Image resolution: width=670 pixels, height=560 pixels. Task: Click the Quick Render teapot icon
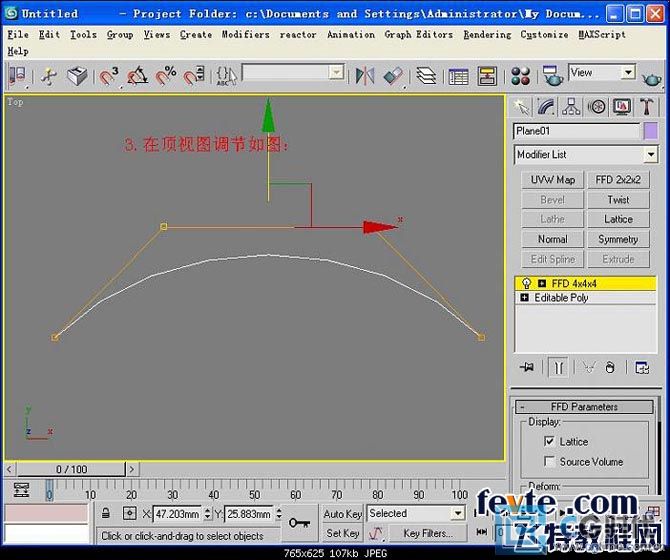point(651,79)
